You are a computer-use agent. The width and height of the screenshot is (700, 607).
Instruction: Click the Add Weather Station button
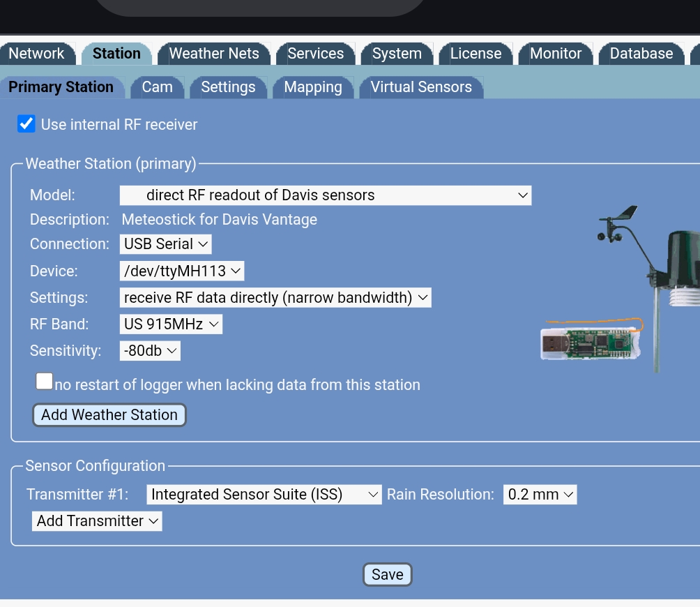point(109,414)
